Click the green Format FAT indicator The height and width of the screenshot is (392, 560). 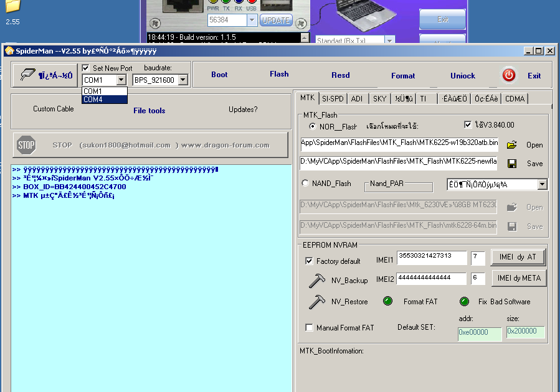387,301
